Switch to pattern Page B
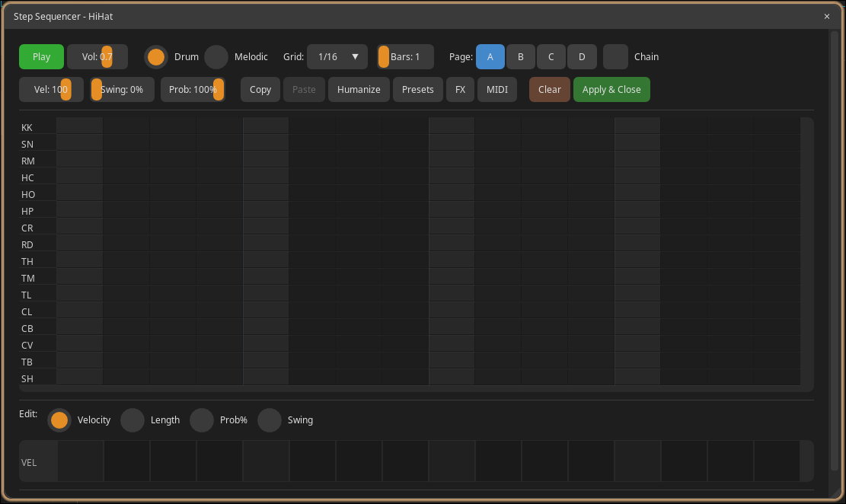This screenshot has height=504, width=846. tap(521, 56)
